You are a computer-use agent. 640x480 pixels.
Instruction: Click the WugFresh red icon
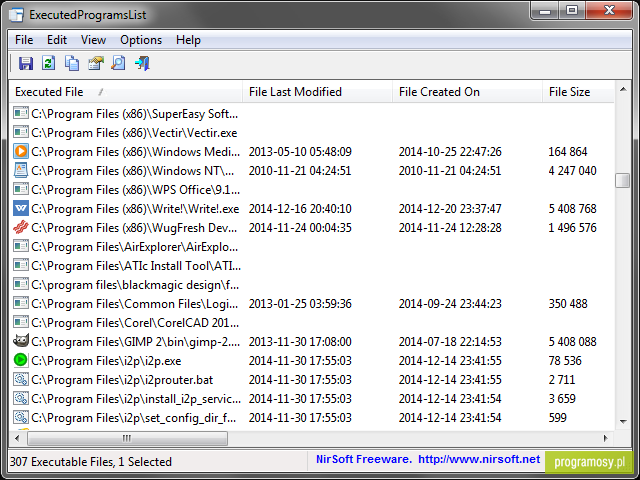20,227
